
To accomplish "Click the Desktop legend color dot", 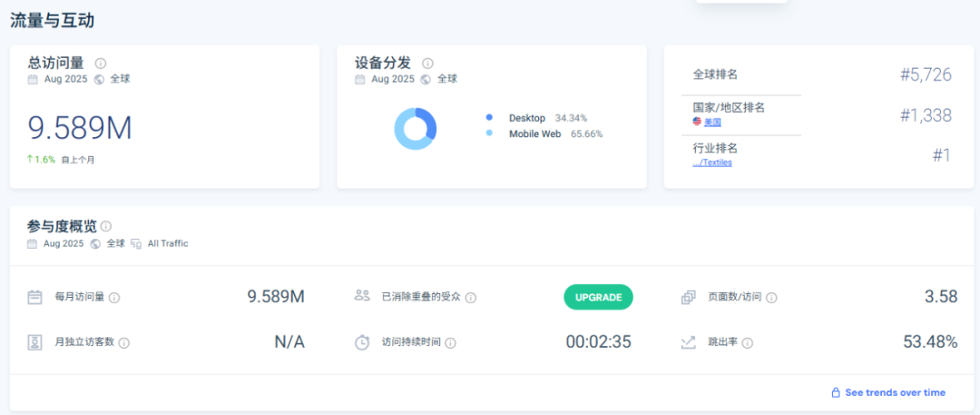I will coord(489,118).
